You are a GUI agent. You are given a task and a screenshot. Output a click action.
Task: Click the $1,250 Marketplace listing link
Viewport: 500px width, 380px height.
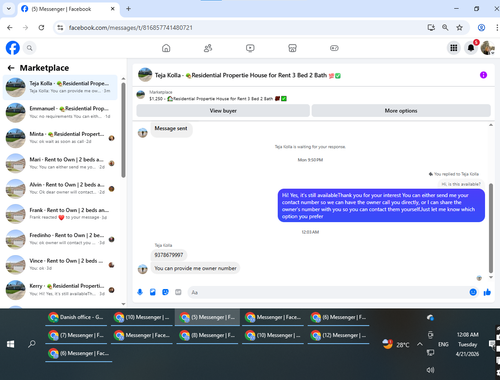point(218,99)
